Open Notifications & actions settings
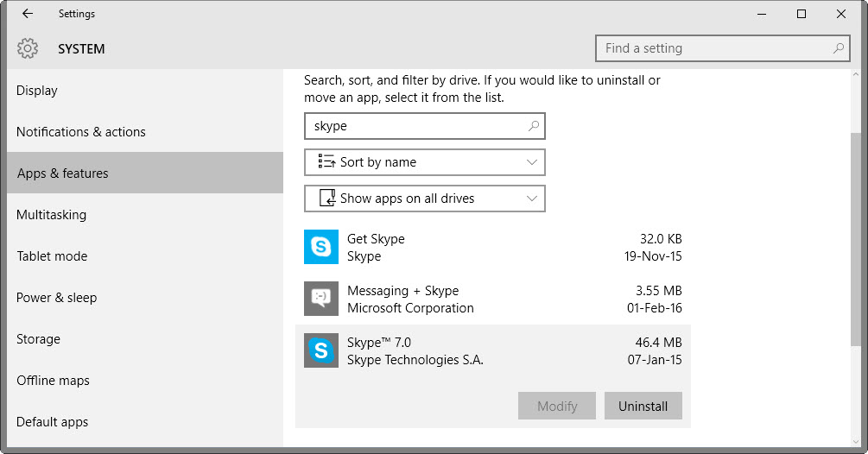This screenshot has width=868, height=454. (145, 131)
